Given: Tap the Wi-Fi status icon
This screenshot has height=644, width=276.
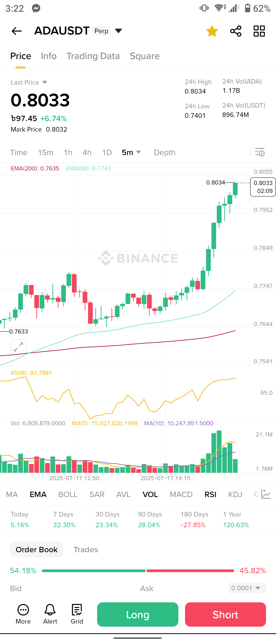Looking at the screenshot, I should pyautogui.click(x=220, y=8).
